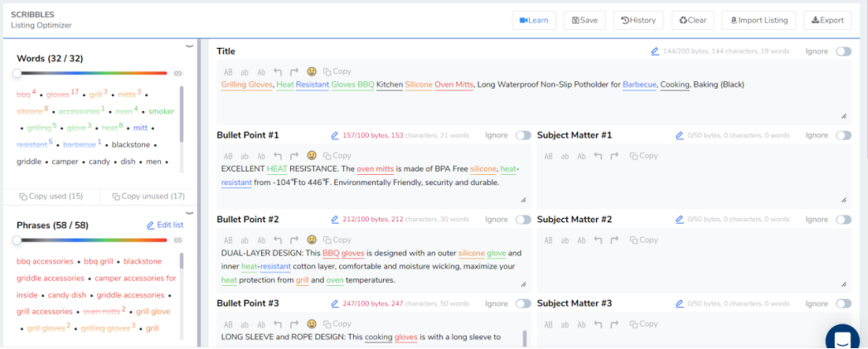
Task: Click the redo arrow in the Title toolbar
Action: coord(295,71)
